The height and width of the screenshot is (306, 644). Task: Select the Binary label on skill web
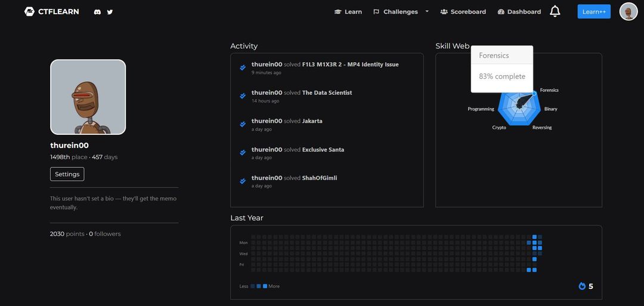[551, 109]
